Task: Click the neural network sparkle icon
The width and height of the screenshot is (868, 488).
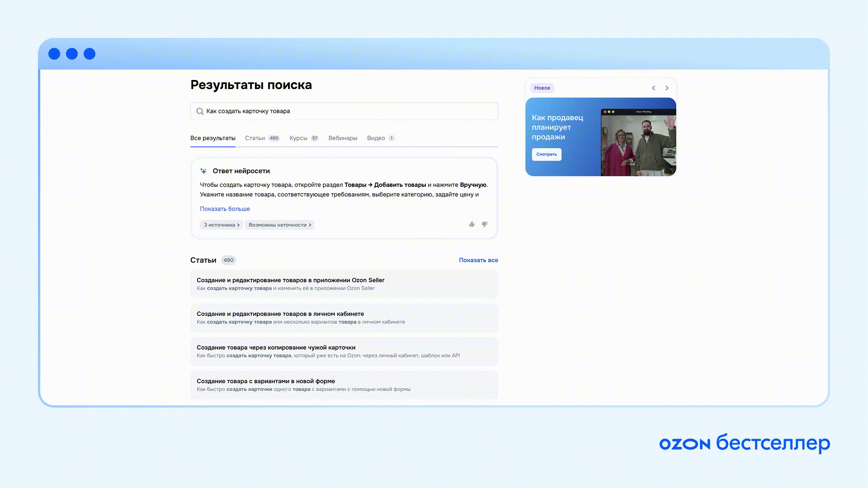Action: click(x=203, y=171)
